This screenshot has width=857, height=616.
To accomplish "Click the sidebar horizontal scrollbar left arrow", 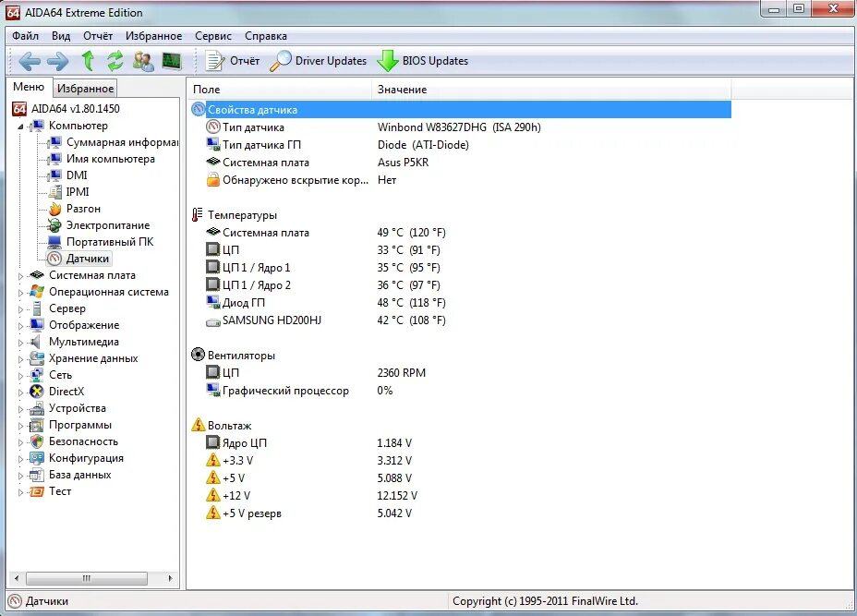I will pos(17,578).
